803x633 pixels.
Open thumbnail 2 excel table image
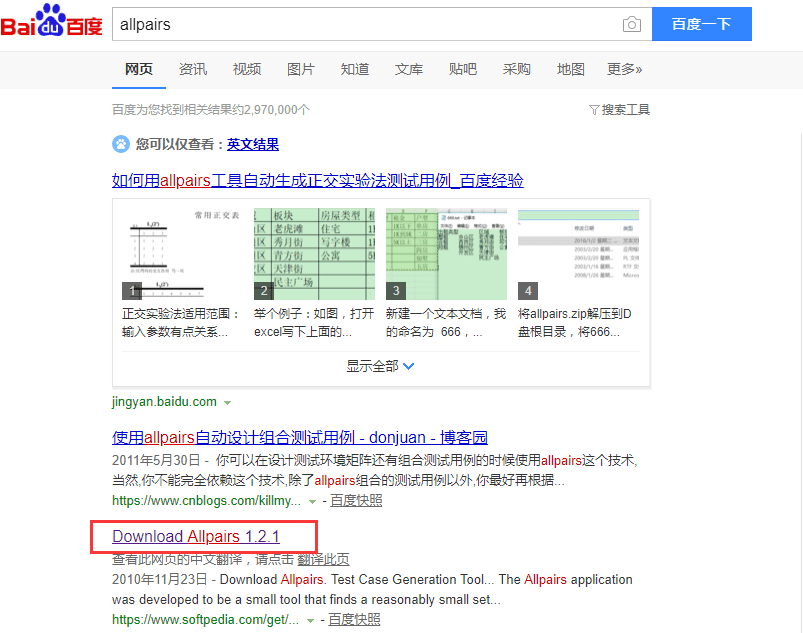tap(314, 254)
